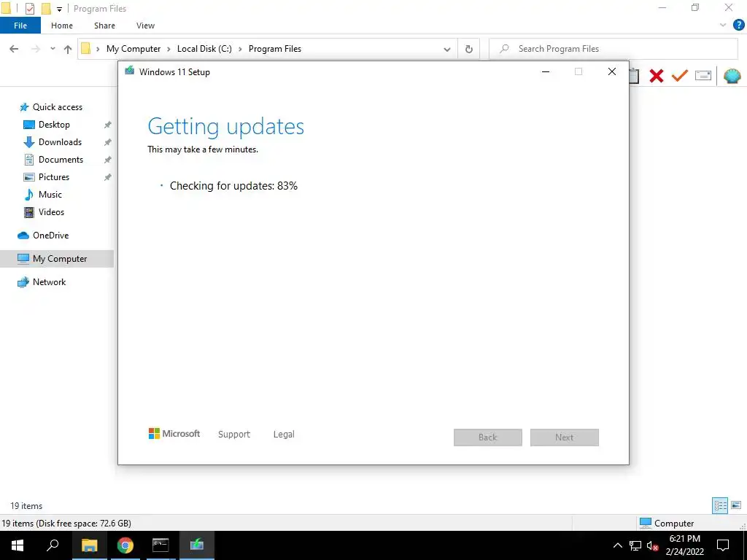
Task: Click the envelope-style rename toolbar icon
Action: (x=703, y=76)
